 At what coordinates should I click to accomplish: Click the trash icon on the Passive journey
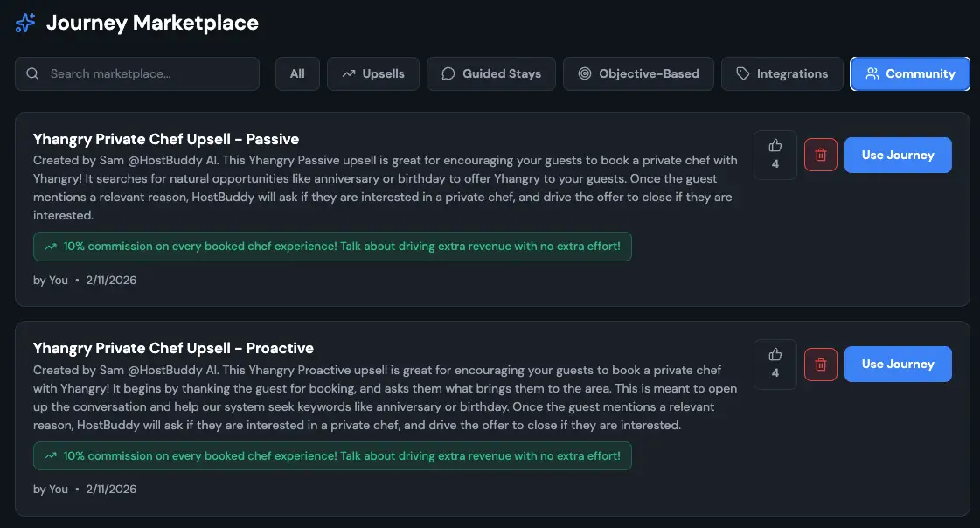[820, 154]
